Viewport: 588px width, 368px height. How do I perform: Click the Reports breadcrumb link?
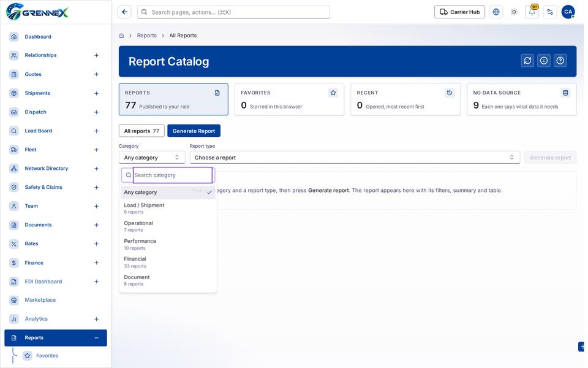click(x=146, y=36)
